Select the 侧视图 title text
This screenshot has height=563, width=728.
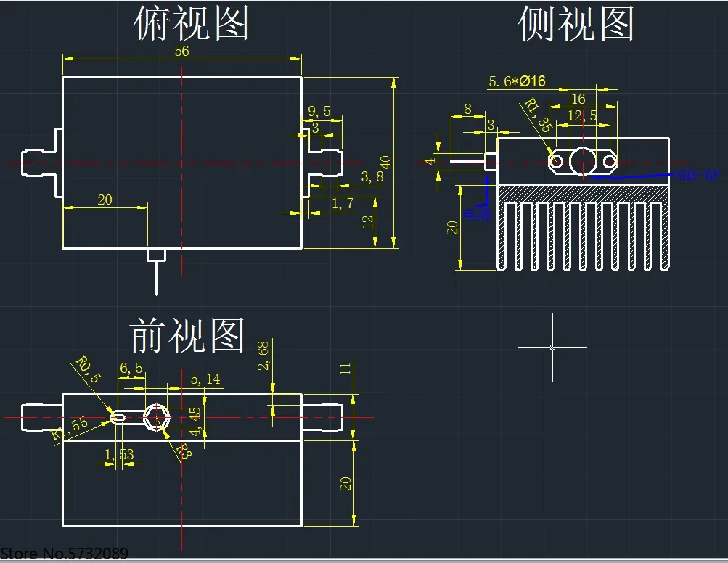[x=576, y=23]
